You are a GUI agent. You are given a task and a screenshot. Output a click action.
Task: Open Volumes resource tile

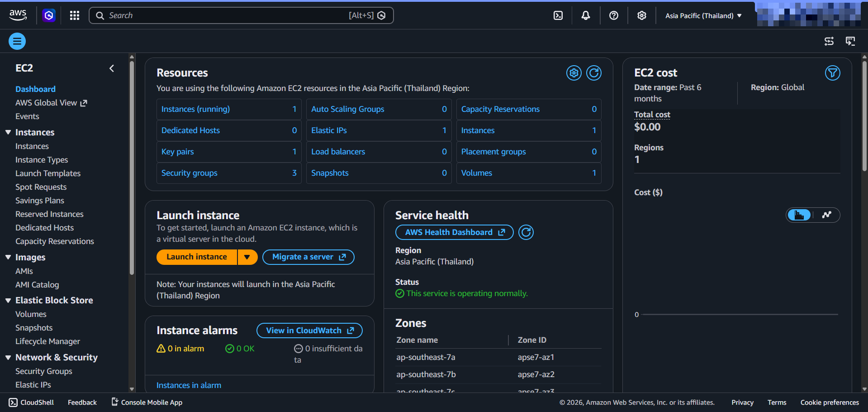[x=529, y=173]
